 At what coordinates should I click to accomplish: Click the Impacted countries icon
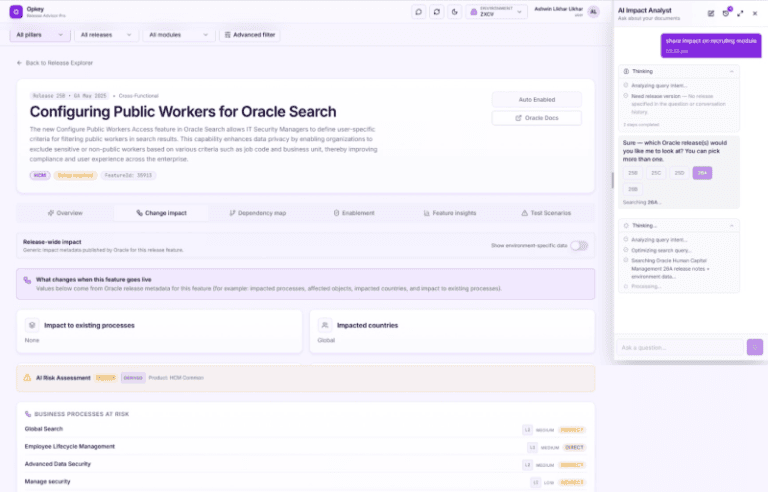coord(325,325)
